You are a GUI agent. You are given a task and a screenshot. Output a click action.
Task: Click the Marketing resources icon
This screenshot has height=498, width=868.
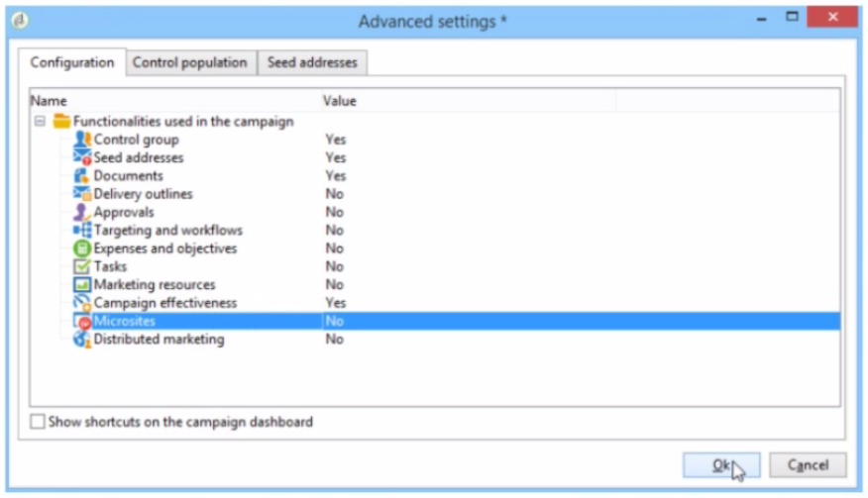click(x=82, y=285)
